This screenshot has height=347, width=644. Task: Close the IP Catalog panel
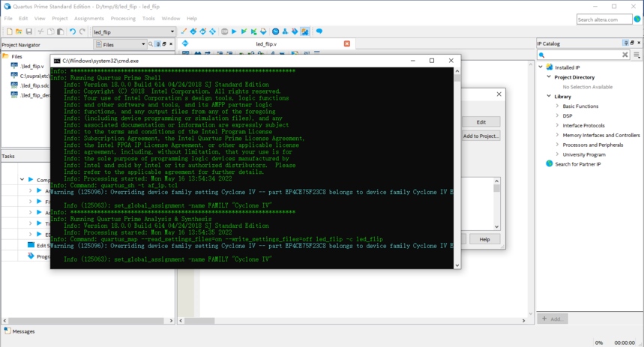tap(639, 43)
